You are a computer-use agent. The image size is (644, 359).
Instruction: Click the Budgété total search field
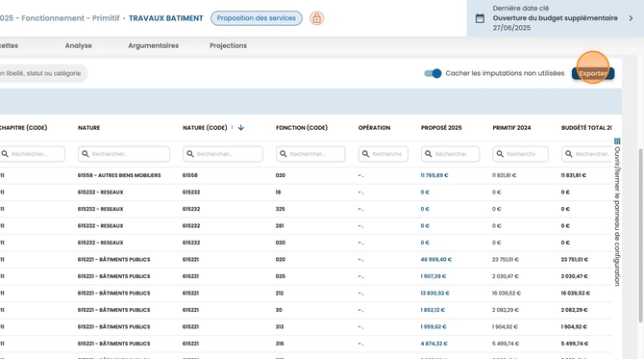click(586, 154)
